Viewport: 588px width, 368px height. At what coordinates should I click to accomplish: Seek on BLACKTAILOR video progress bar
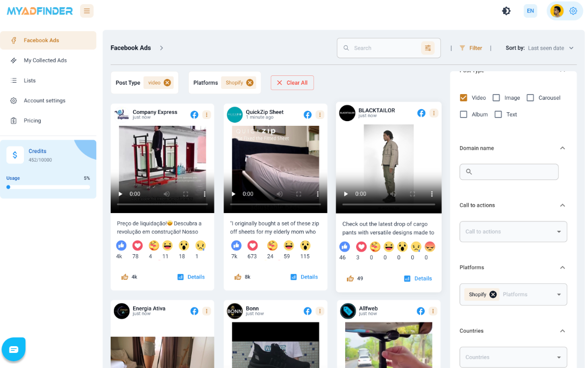(x=388, y=204)
